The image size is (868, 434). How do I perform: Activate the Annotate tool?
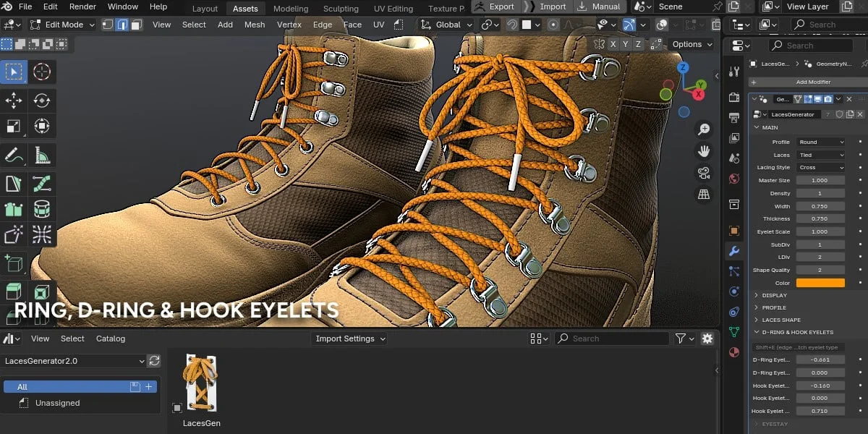(x=13, y=154)
